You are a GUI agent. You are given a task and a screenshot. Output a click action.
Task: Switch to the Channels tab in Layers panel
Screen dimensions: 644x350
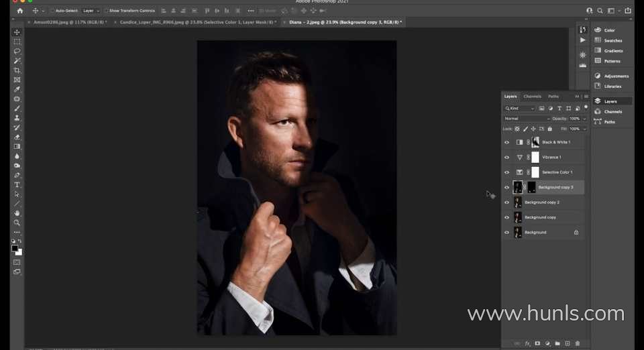point(532,97)
